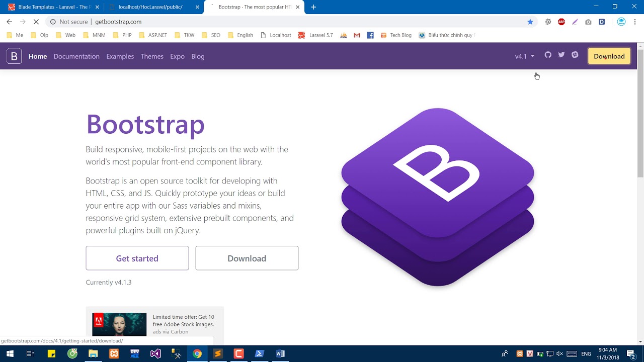Open the Bootstrap Twitter icon link
Screen dimensions: 644x362
point(561,55)
